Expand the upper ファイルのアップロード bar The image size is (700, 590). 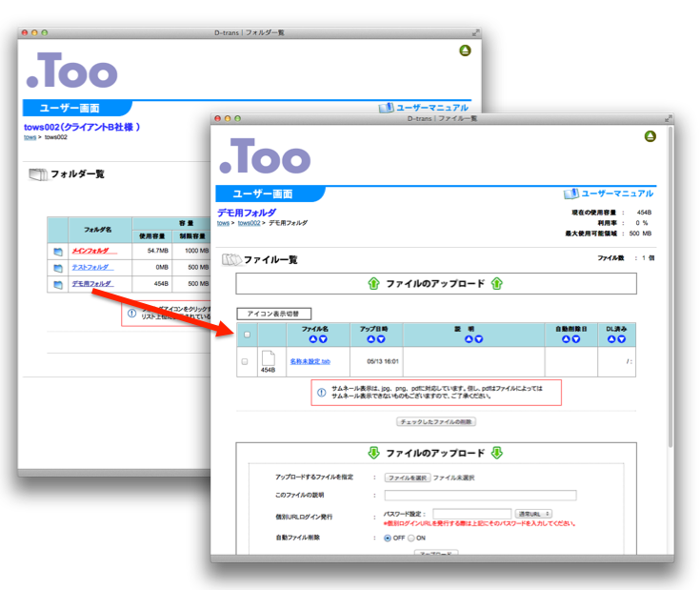click(435, 284)
